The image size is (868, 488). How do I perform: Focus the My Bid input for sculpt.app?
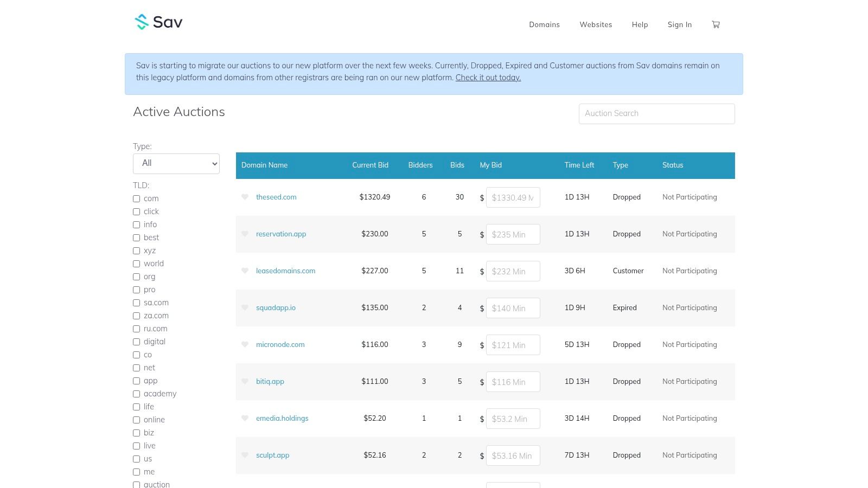[513, 455]
